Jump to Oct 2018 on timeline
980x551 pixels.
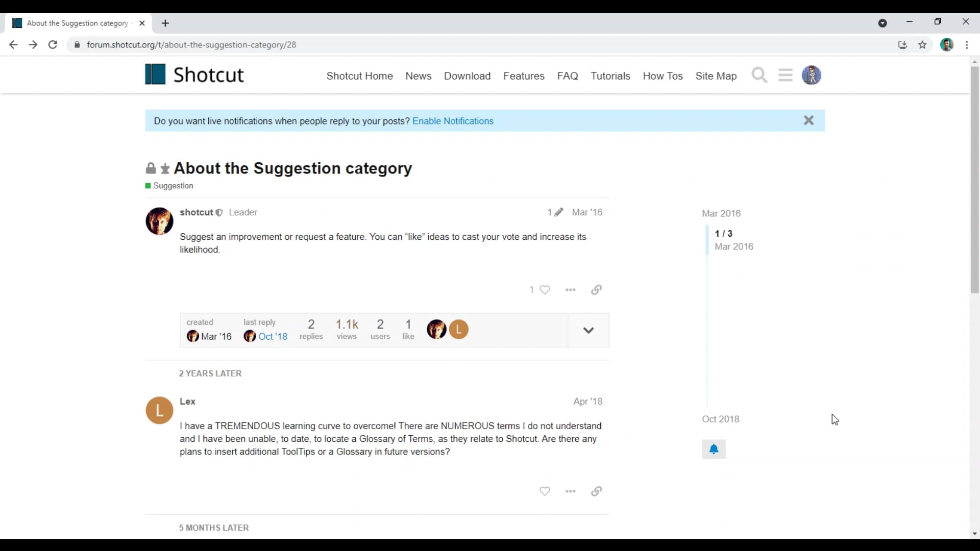click(x=720, y=419)
